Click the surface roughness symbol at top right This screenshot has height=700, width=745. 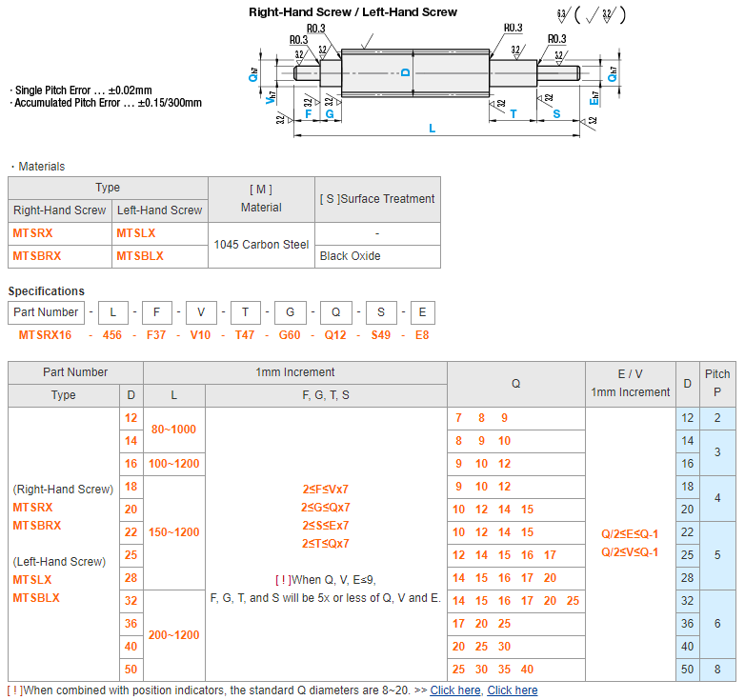pyautogui.click(x=591, y=14)
